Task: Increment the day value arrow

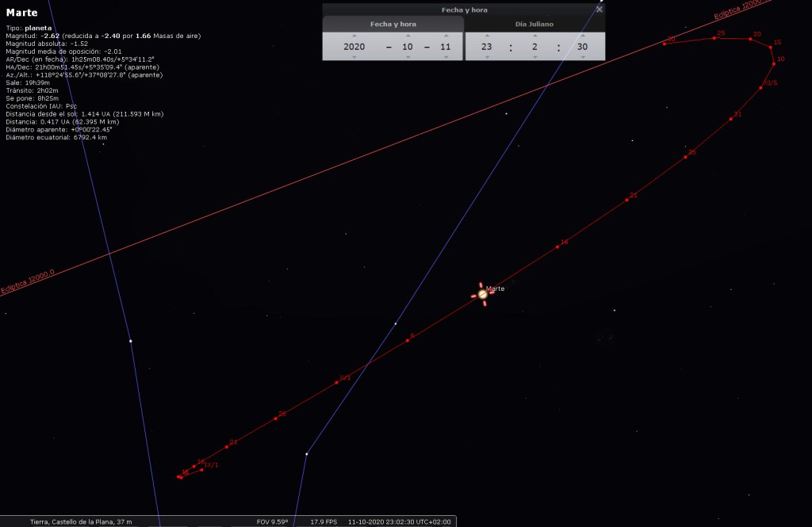Action: (x=446, y=36)
